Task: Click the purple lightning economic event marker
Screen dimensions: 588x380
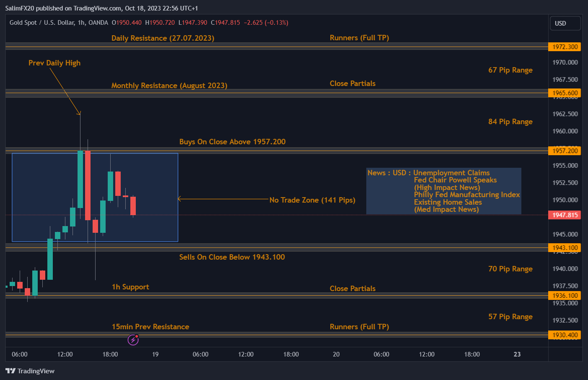Action: 132,340
